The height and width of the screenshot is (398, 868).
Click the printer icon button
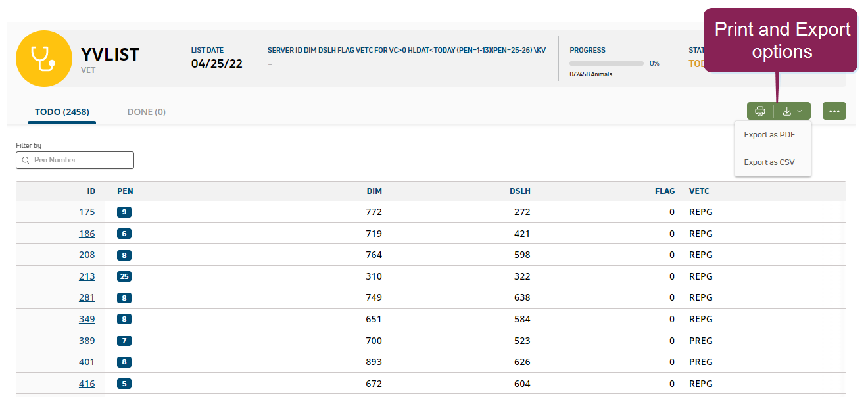tap(760, 111)
